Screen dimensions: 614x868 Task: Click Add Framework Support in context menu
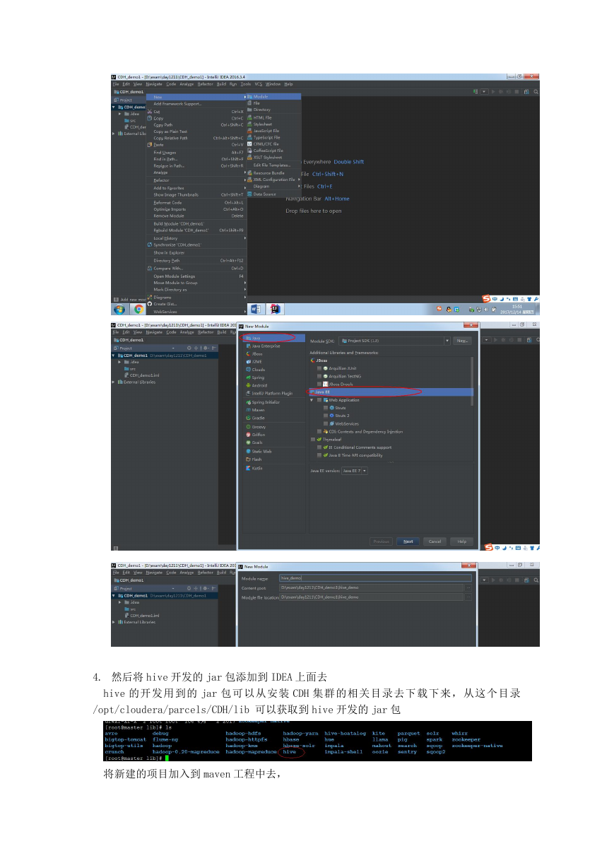click(196, 103)
